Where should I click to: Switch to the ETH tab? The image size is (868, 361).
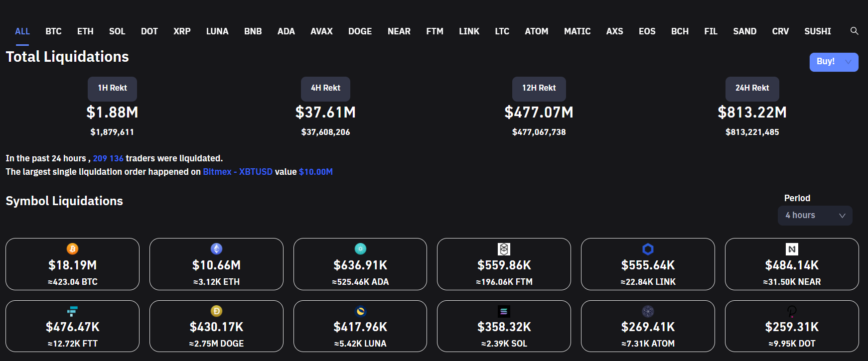85,31
